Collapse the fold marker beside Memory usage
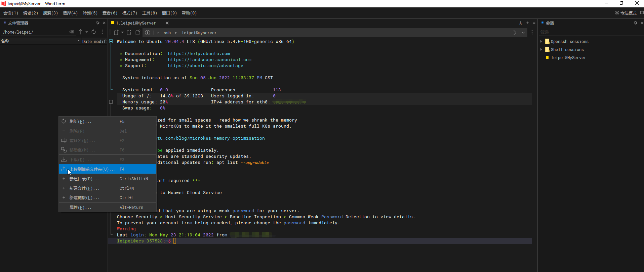This screenshot has height=272, width=644. [x=111, y=102]
